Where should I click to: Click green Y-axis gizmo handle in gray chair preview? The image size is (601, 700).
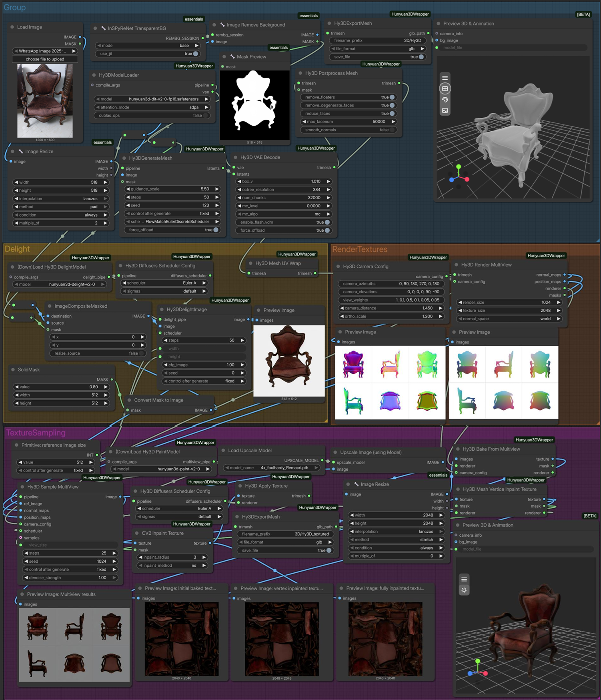pyautogui.click(x=459, y=166)
